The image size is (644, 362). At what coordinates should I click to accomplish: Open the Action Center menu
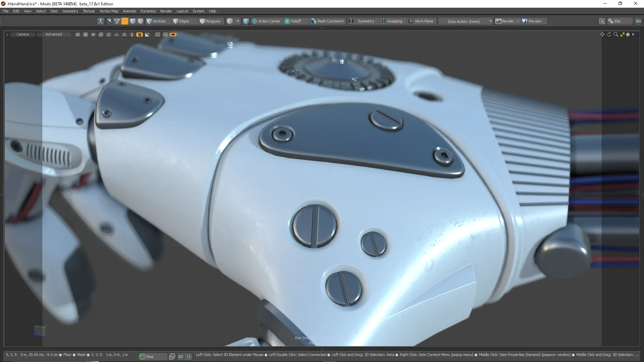coord(266,21)
